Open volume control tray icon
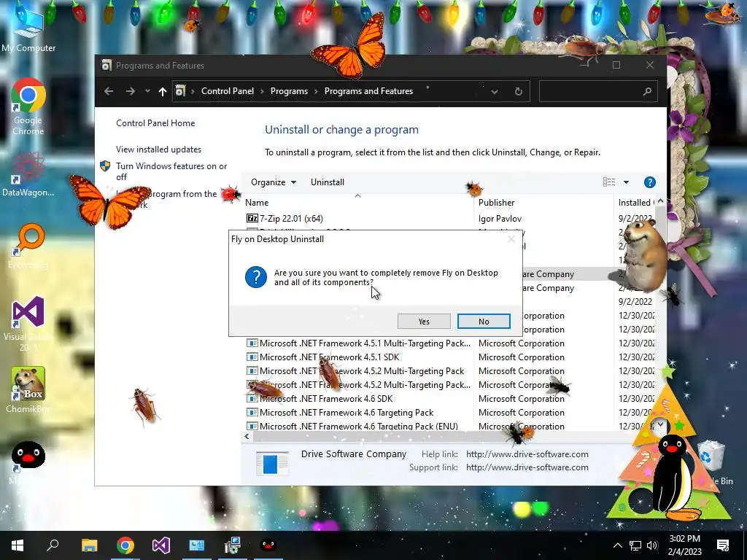Viewport: 747px width, 560px height. pos(652,545)
